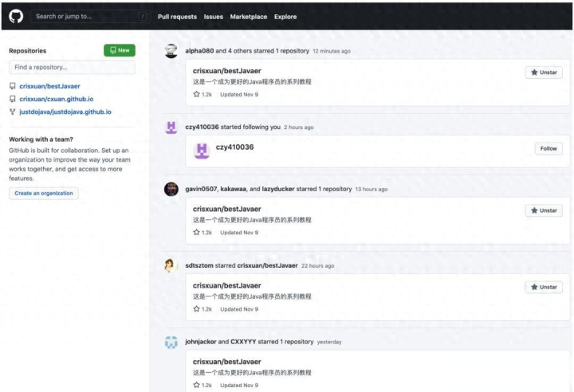This screenshot has width=574, height=392.
Task: Click the GitHub Octocat logo
Action: tap(16, 16)
